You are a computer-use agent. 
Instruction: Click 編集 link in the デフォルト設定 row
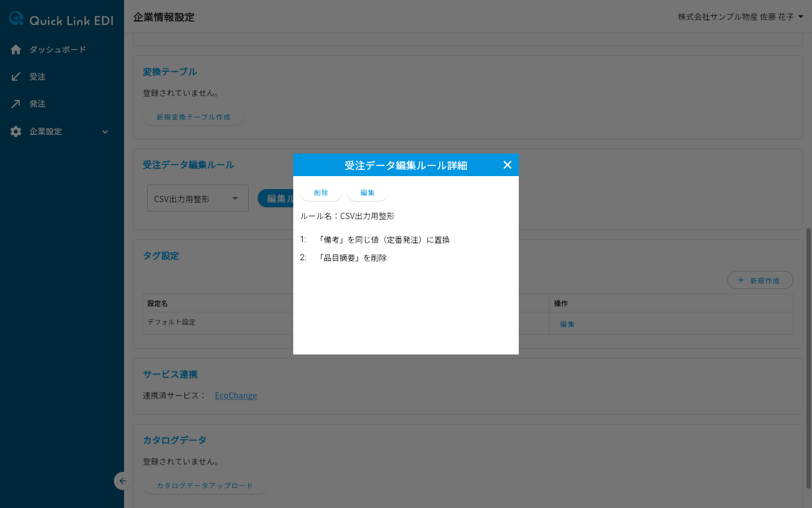(x=567, y=324)
